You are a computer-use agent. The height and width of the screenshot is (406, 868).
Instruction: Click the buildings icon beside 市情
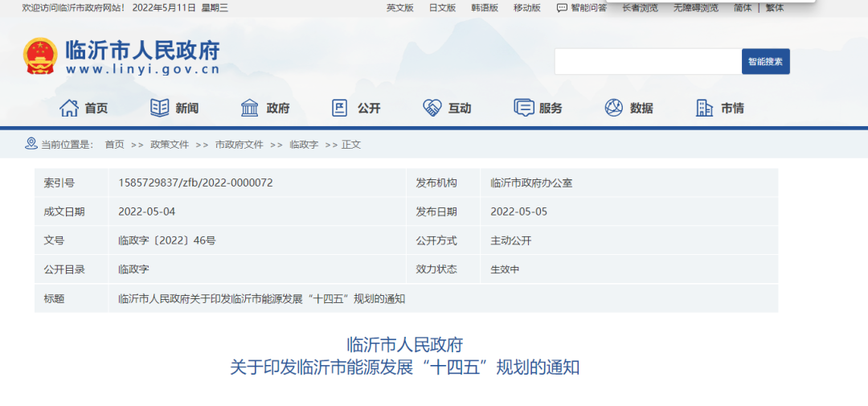pos(705,108)
